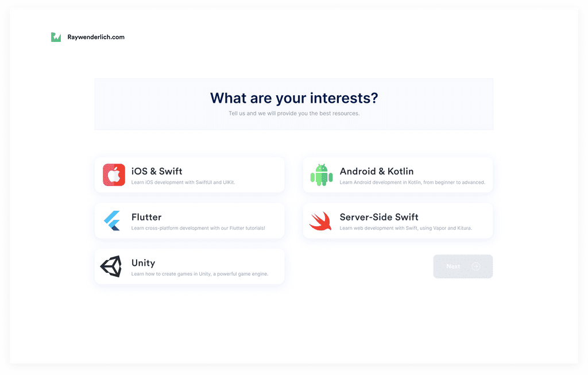
Task: Click the "What are your interests?" heading
Action: (294, 98)
